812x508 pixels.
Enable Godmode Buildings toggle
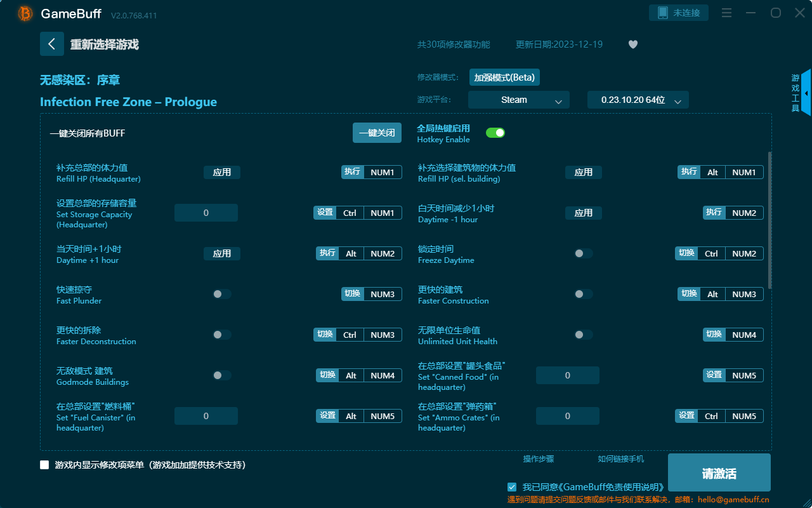pos(222,375)
